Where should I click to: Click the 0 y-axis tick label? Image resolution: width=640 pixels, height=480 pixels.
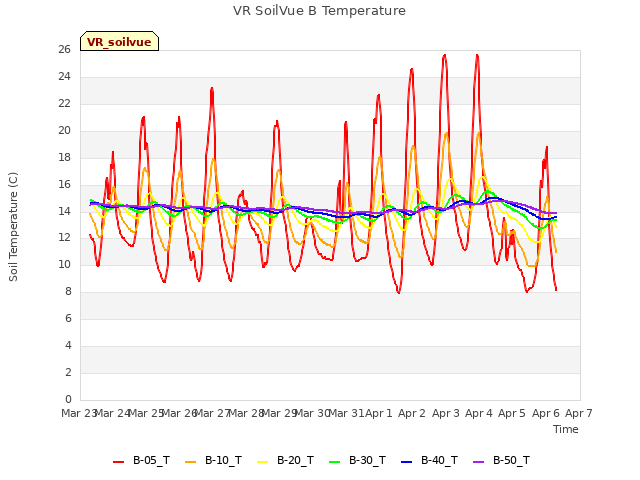(68, 399)
